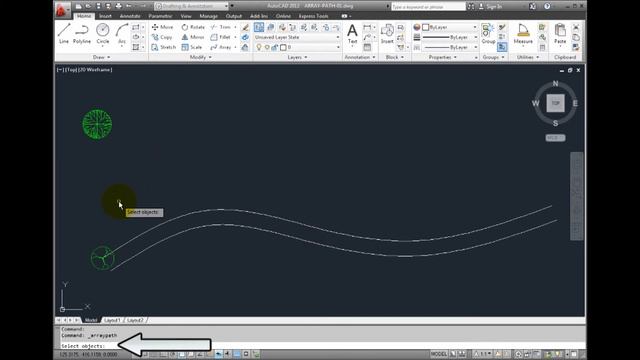The width and height of the screenshot is (640, 360).
Task: Click the 2D Wireframe visual style label
Action: click(95, 70)
